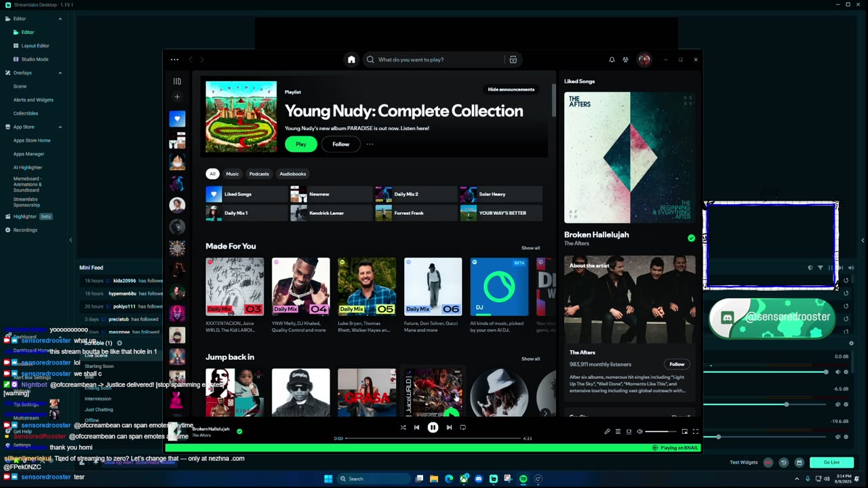868x488 pixels.
Task: Go to the previous track
Action: 416,428
